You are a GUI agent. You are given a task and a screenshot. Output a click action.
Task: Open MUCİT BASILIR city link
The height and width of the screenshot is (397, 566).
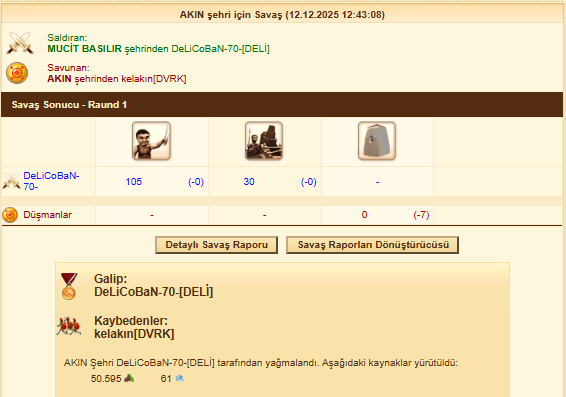[84, 49]
